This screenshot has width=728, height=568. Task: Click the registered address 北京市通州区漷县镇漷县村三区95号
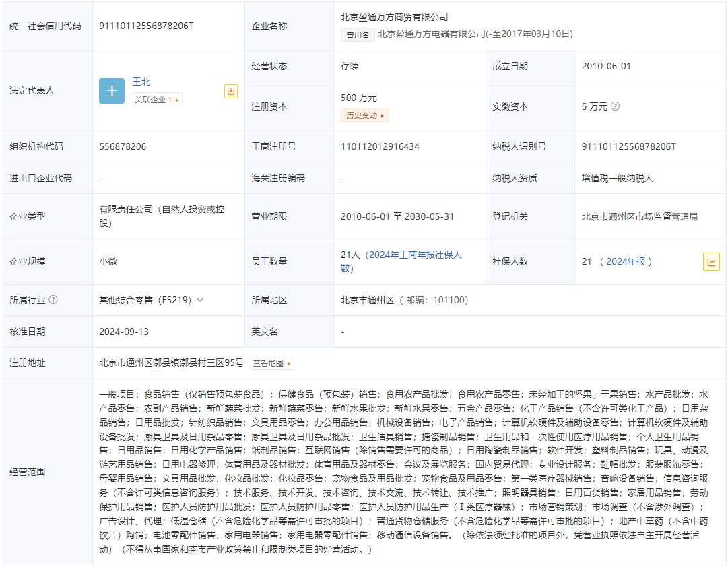click(171, 363)
